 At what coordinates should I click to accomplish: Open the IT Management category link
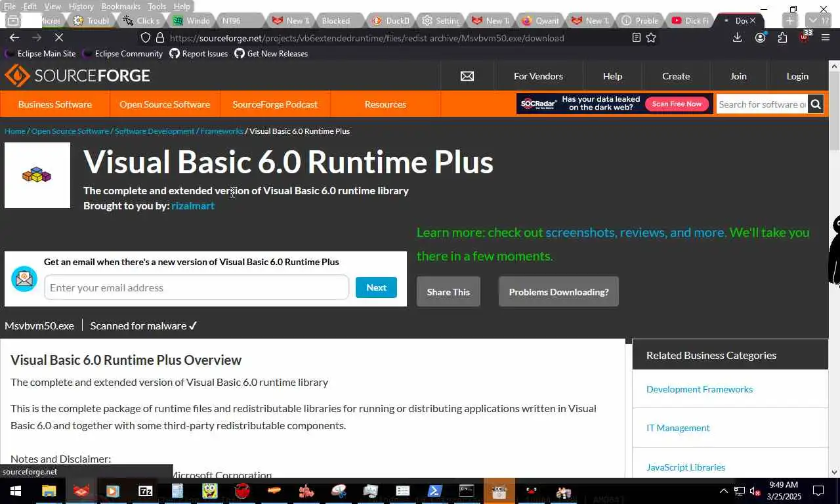click(x=678, y=428)
